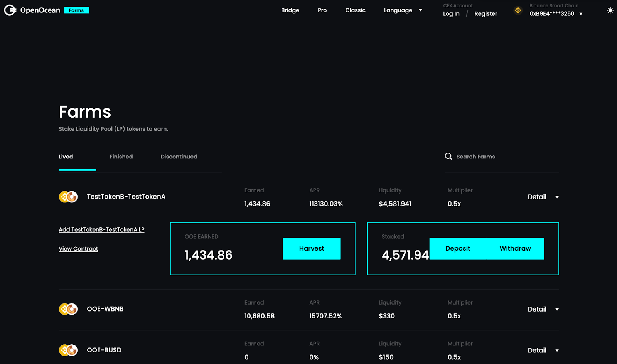This screenshot has height=364, width=617.
Task: Collapse the TestTokenB-TestTokenA Detail expander
Action: (x=543, y=197)
